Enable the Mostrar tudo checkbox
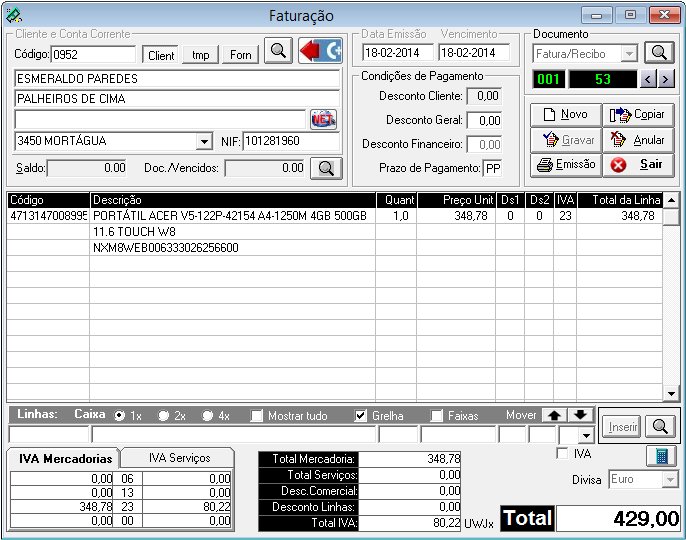686x540 pixels. (x=257, y=415)
